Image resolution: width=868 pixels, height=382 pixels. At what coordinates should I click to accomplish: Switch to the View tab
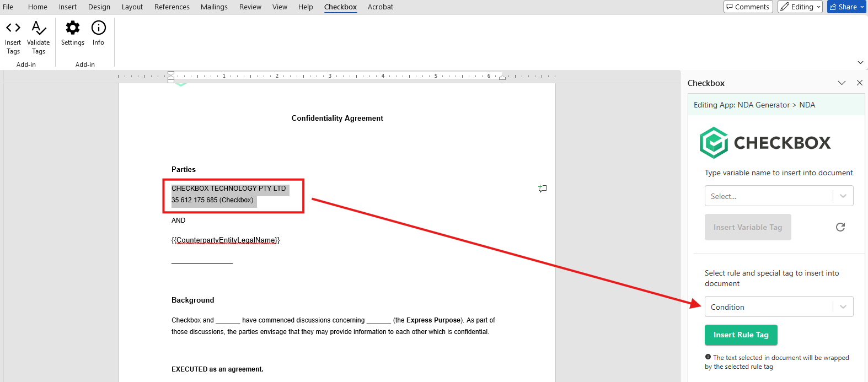tap(280, 7)
